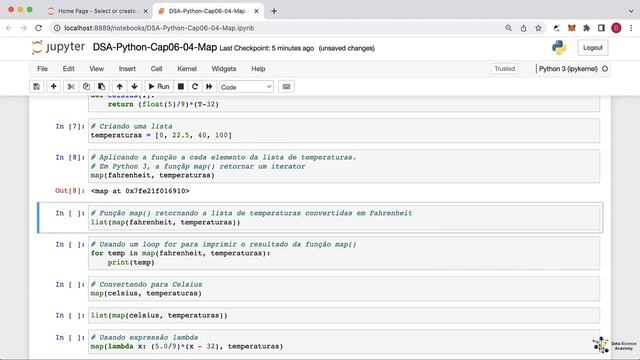The image size is (640, 360).
Task: Select the cell containing temperaturas list definition
Action: tap(344, 131)
